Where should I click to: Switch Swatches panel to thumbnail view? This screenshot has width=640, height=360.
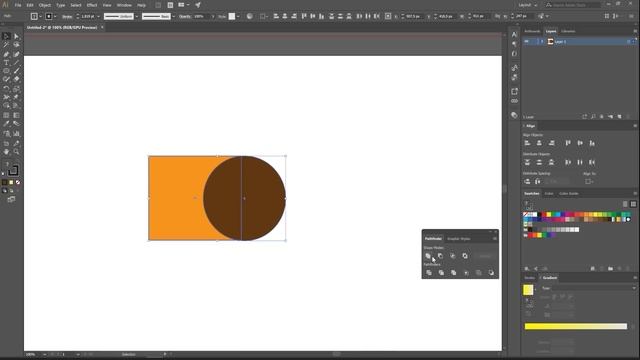coord(633,204)
